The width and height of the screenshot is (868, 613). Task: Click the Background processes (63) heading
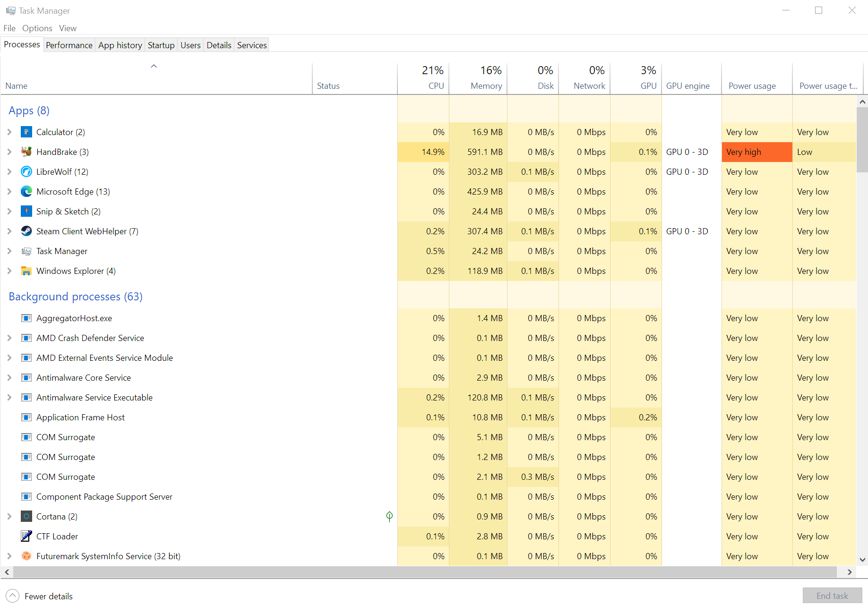point(76,297)
